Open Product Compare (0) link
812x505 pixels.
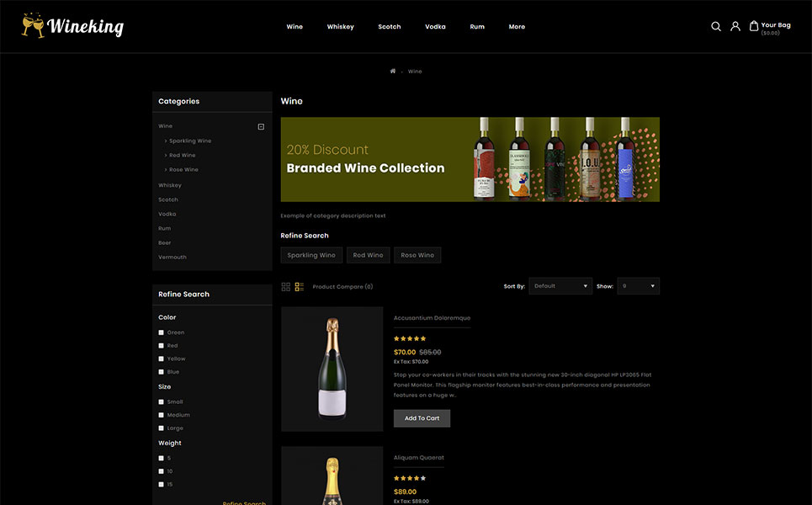tap(342, 286)
